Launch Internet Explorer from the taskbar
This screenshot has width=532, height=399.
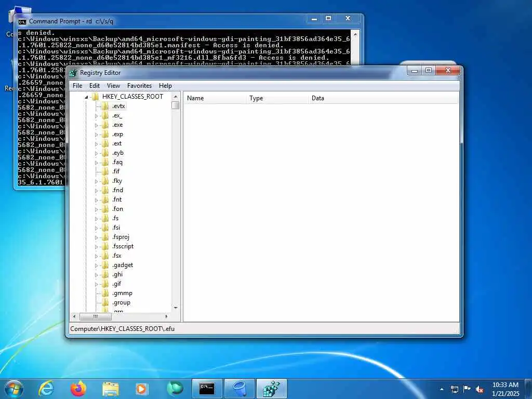46,389
